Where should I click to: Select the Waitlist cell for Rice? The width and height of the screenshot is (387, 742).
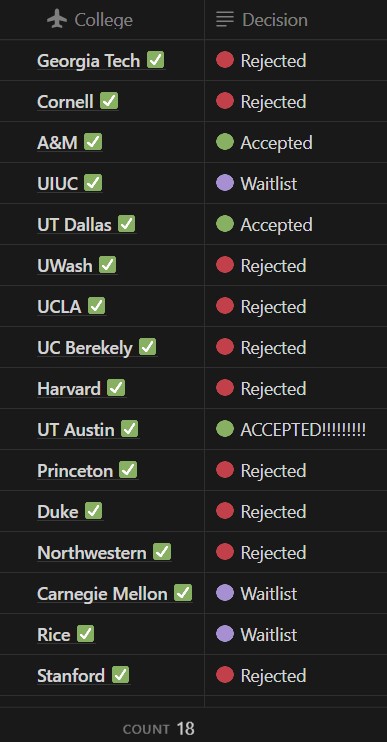pos(296,634)
